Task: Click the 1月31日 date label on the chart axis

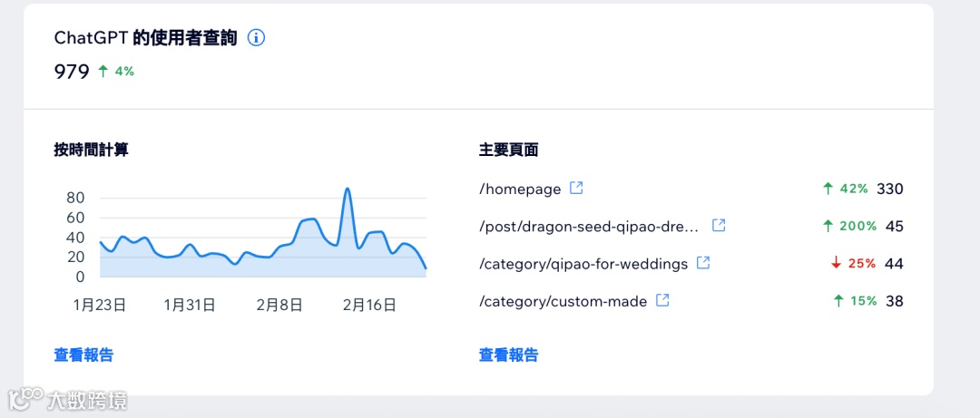Action: click(x=190, y=305)
